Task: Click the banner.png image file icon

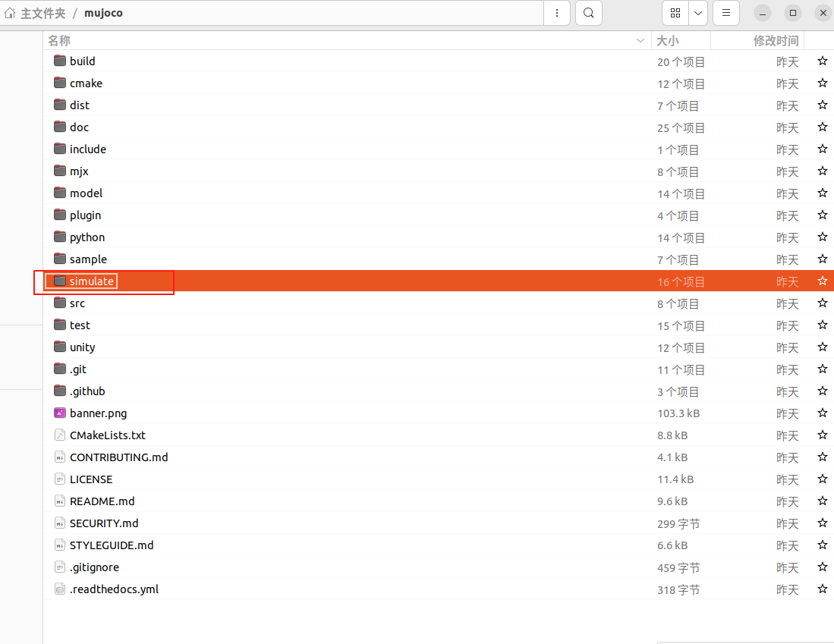Action: (60, 413)
